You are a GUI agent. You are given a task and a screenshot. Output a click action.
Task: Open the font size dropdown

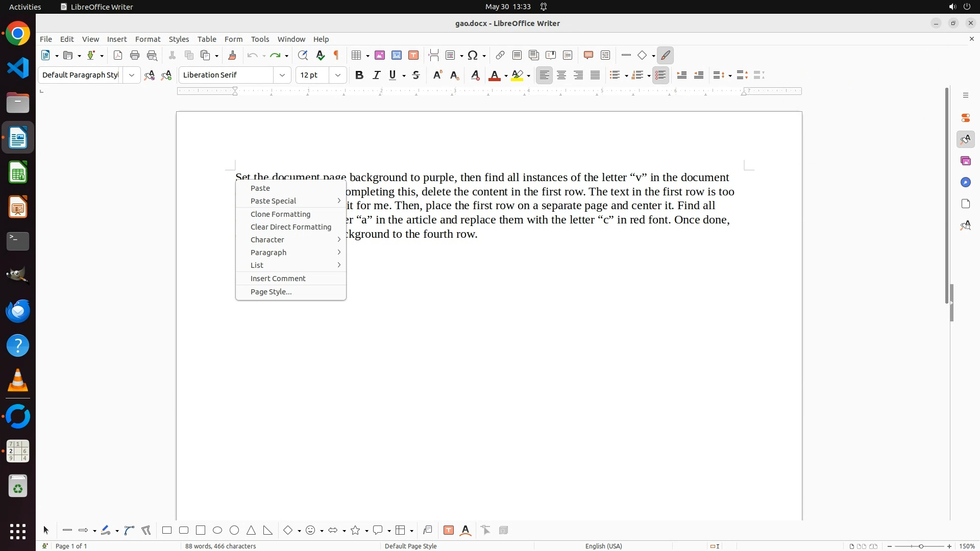(x=338, y=76)
